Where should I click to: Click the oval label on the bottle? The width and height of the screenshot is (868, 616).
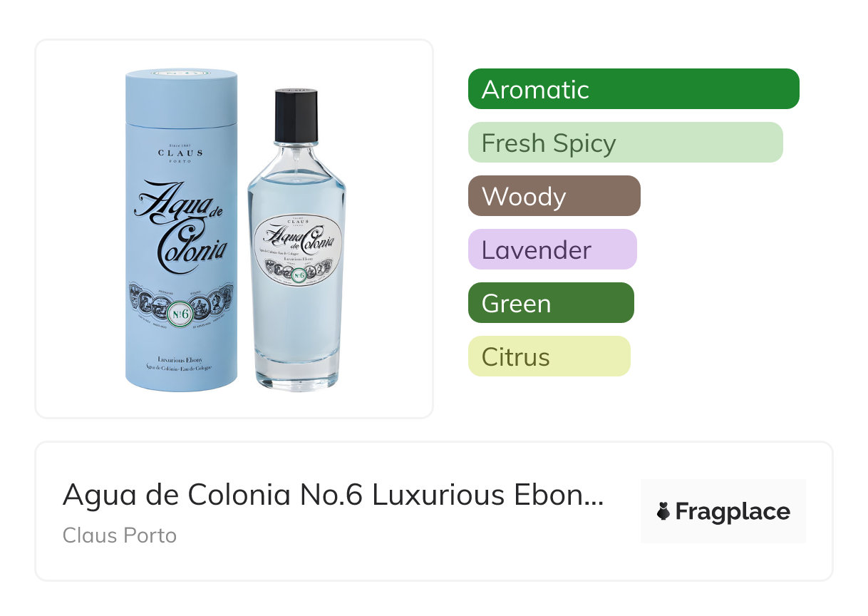[x=297, y=251]
